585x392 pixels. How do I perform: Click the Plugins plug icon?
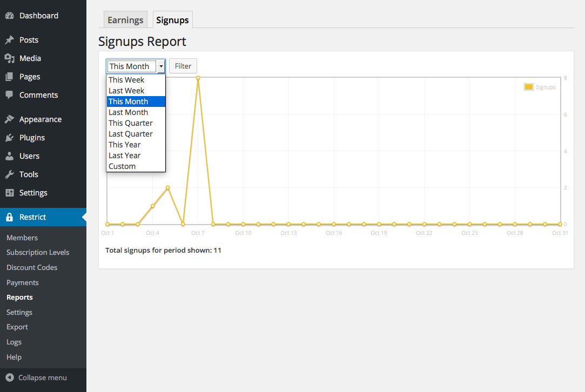[9, 138]
